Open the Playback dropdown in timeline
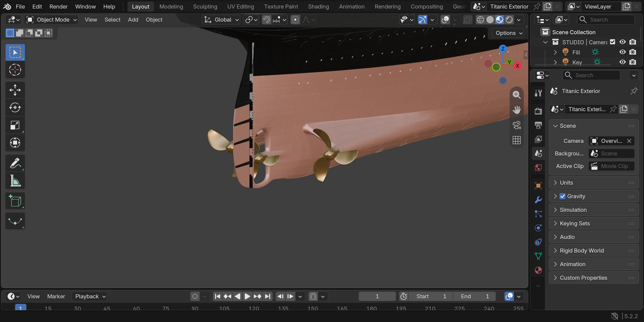The width and height of the screenshot is (644, 322). (90, 296)
